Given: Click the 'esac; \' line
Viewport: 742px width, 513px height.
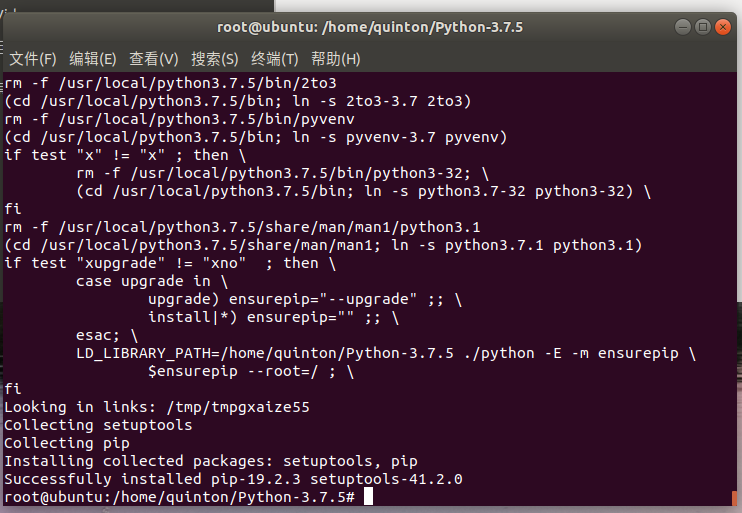Looking at the screenshot, I should pyautogui.click(x=107, y=335).
